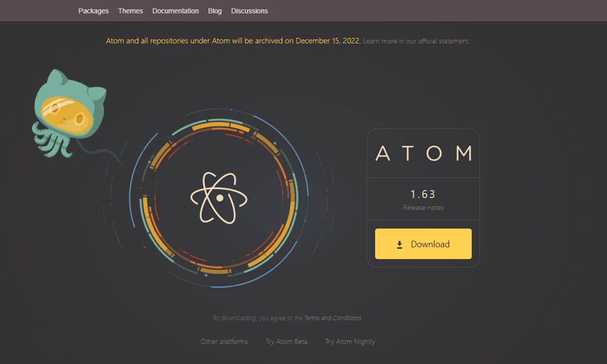This screenshot has height=364, width=607.
Task: Open the Blog page
Action: tap(214, 10)
